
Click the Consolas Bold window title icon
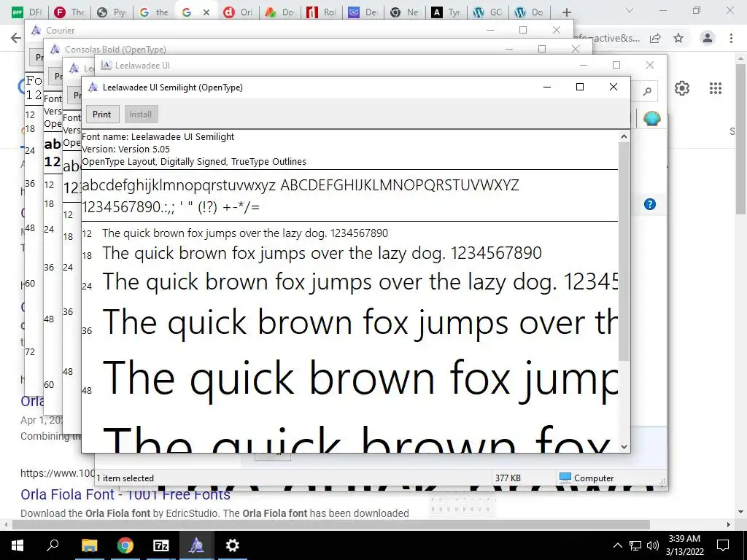[55, 49]
